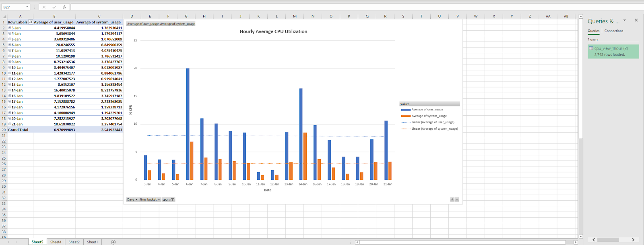Click the Average of system_usage chart field button

click(178, 24)
